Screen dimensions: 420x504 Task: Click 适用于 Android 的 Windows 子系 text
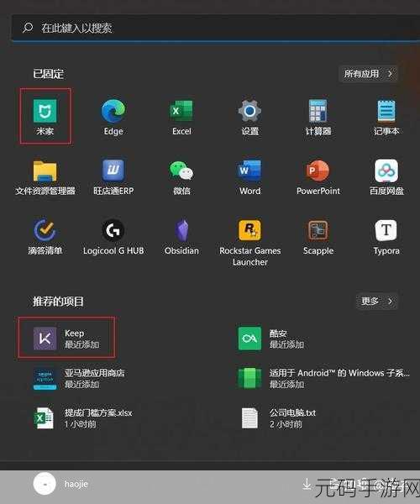(x=339, y=373)
